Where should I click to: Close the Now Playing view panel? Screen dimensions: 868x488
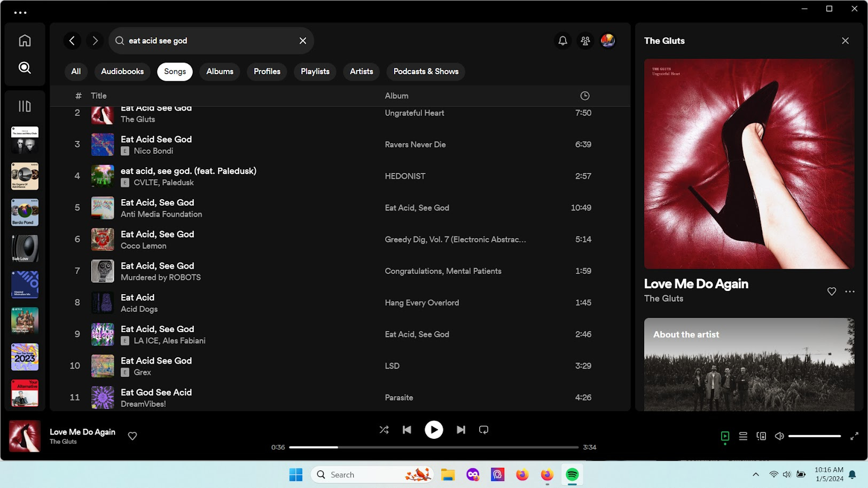click(x=845, y=41)
